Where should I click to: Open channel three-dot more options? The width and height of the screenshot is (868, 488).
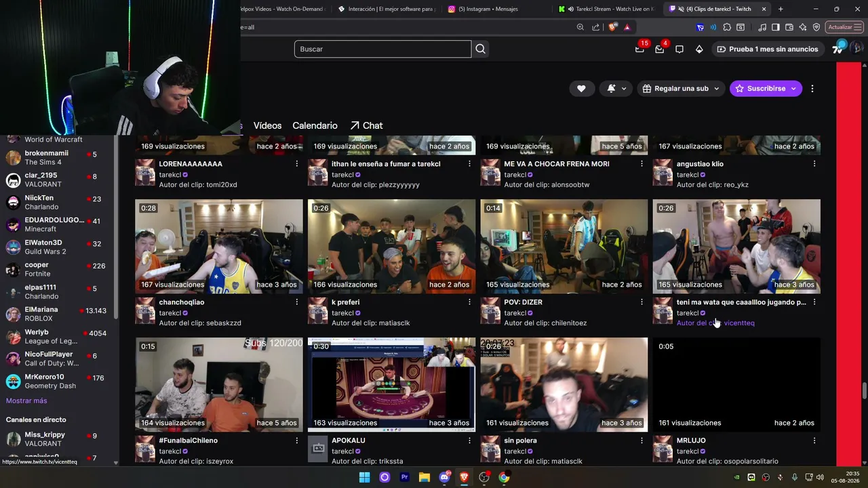[812, 88]
